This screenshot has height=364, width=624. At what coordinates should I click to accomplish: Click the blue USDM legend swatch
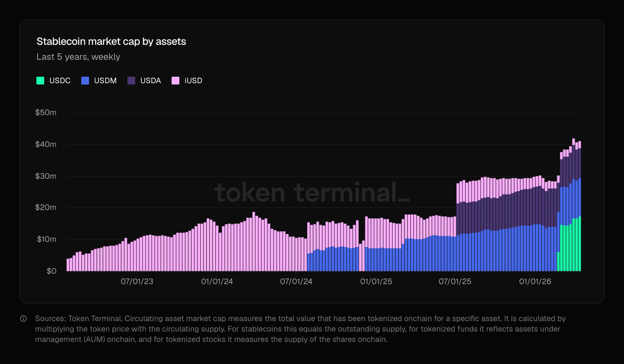click(x=84, y=81)
